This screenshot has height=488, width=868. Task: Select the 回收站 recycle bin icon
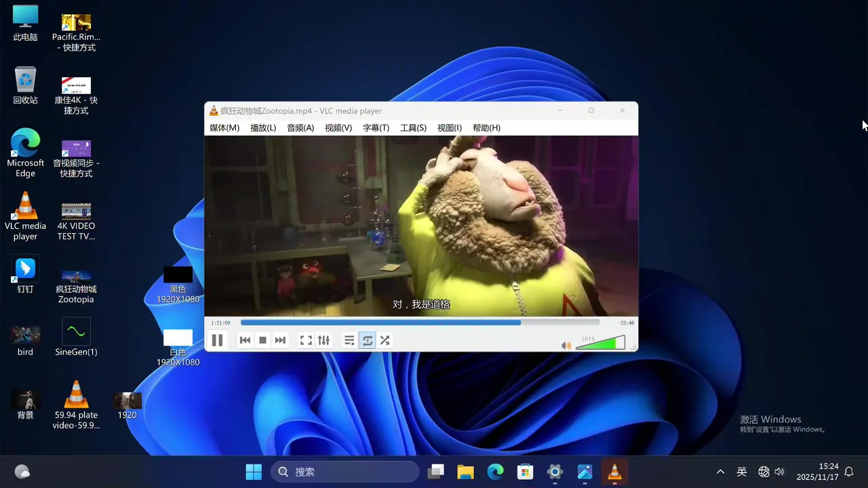[25, 85]
